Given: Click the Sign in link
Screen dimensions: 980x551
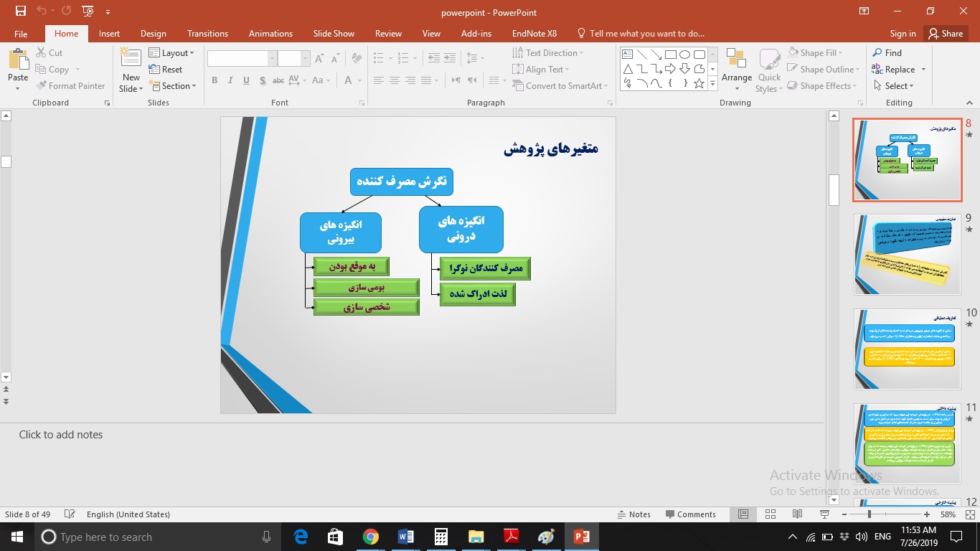Looking at the screenshot, I should click(903, 33).
